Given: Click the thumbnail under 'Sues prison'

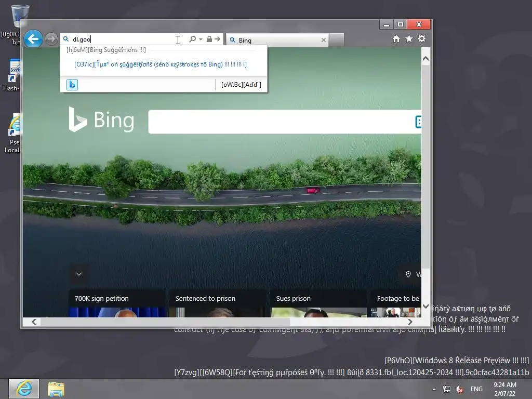Looking at the screenshot, I should click(318, 312).
